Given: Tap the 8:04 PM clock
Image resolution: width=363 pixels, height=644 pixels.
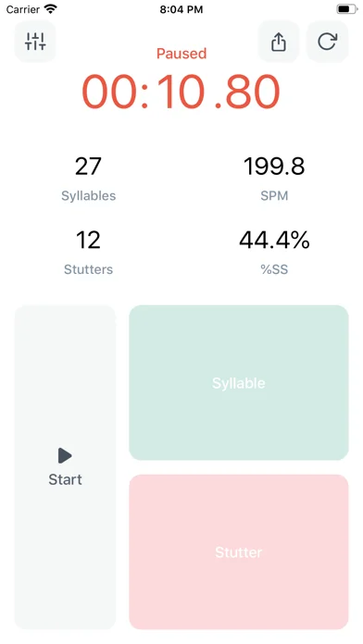Looking at the screenshot, I should (181, 9).
